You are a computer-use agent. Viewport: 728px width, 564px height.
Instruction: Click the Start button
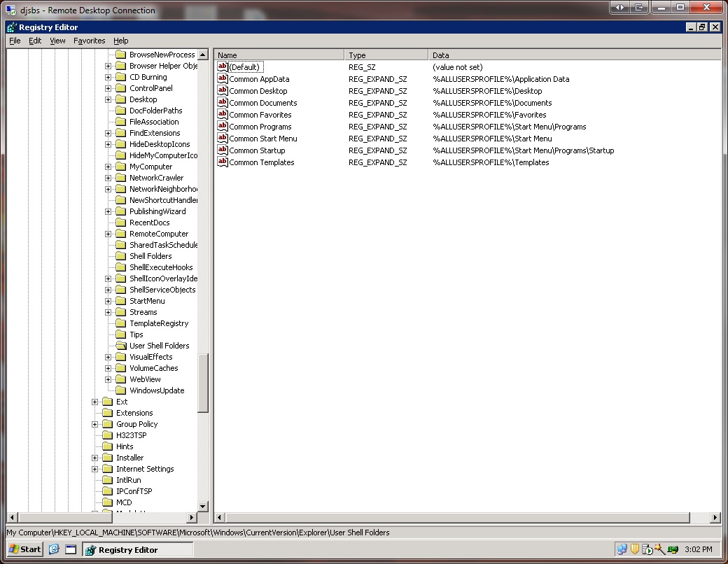point(25,549)
